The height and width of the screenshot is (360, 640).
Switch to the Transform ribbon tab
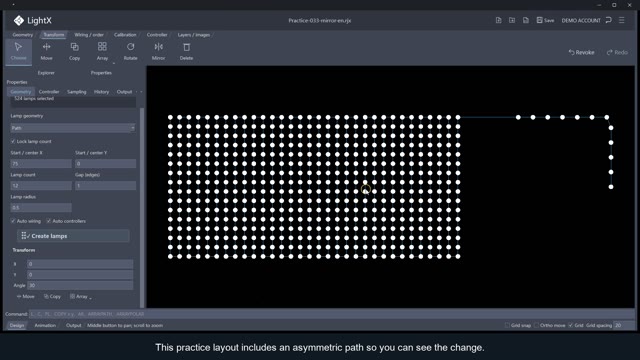point(54,35)
